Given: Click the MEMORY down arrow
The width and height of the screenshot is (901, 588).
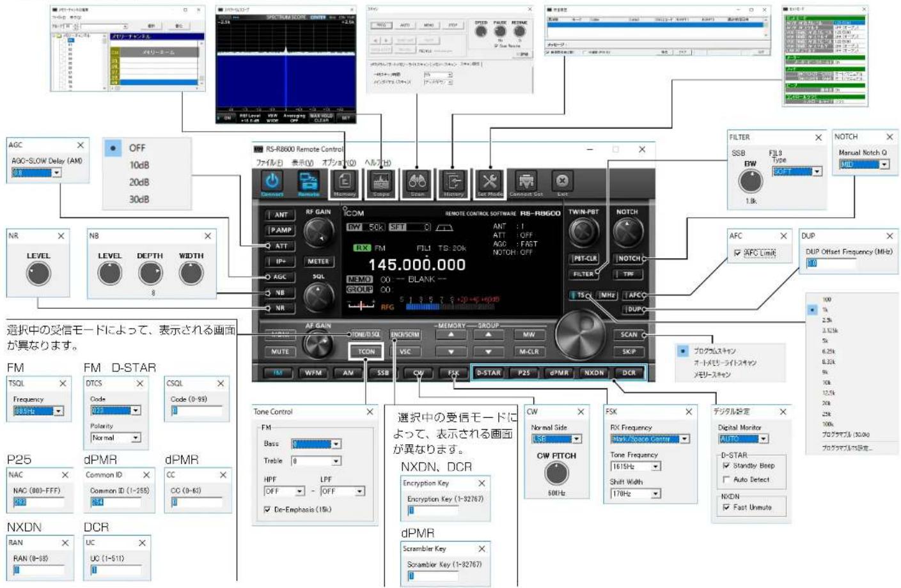Looking at the screenshot, I should 451,352.
